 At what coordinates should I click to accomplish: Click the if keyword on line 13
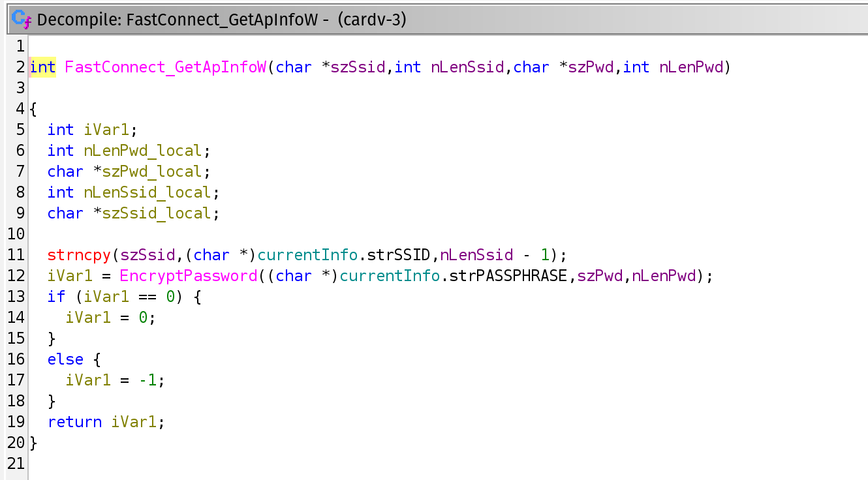tap(57, 297)
